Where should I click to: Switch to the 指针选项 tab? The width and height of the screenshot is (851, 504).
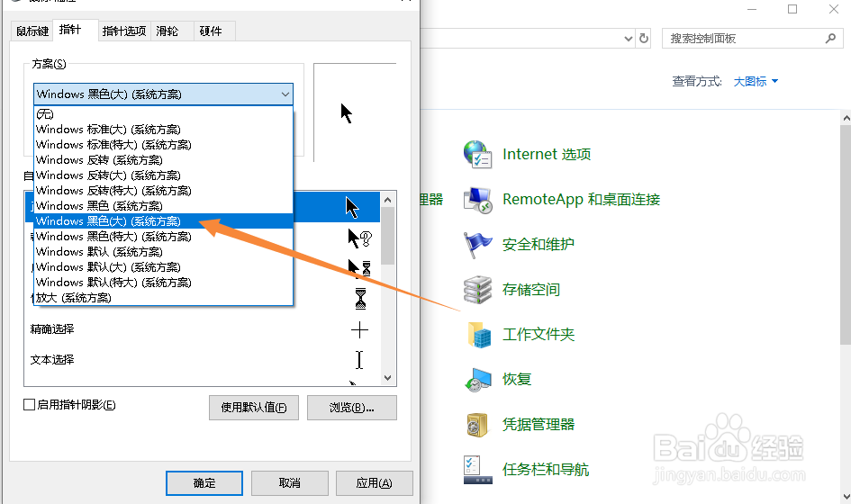124,31
